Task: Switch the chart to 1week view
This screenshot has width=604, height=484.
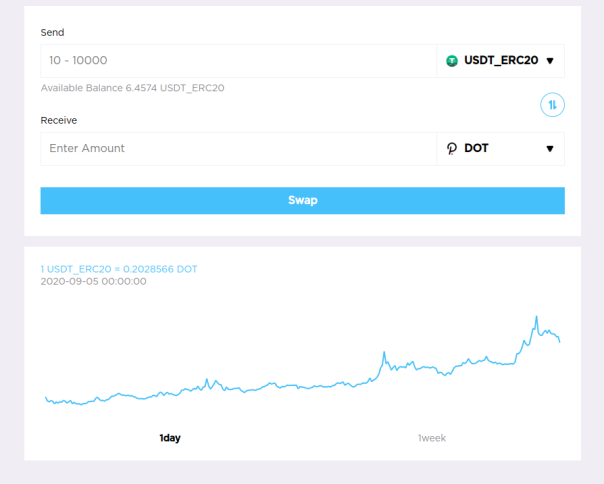Action: point(432,438)
